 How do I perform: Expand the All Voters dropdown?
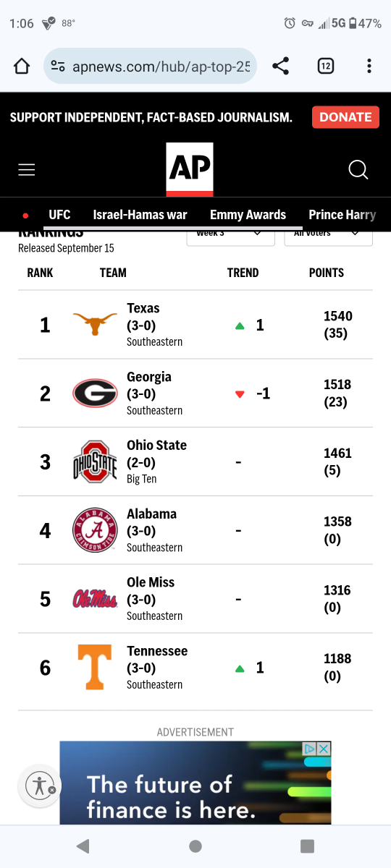click(x=328, y=234)
